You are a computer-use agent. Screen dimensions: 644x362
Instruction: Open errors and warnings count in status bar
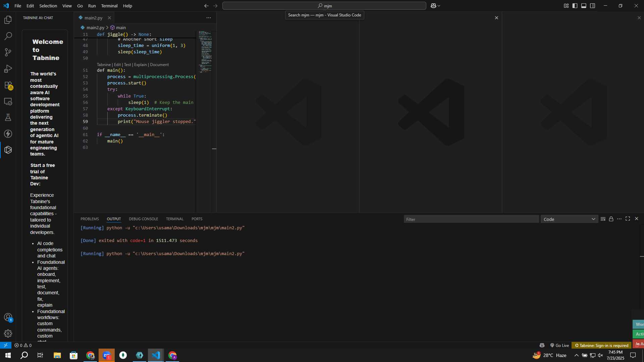point(23,345)
